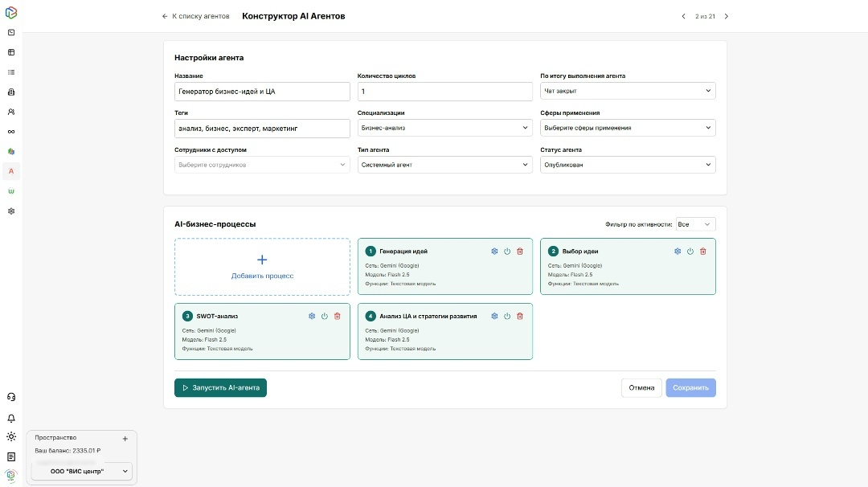Open the list view item in sidebar

(11, 72)
